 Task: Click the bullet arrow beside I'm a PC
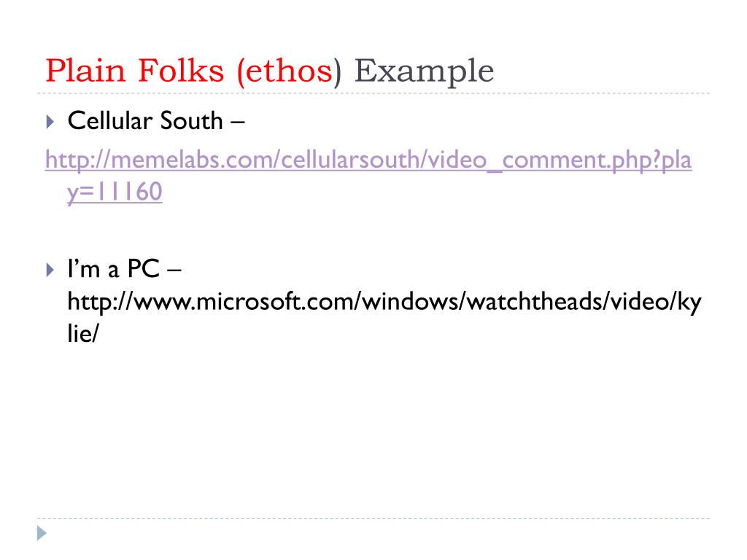50,270
